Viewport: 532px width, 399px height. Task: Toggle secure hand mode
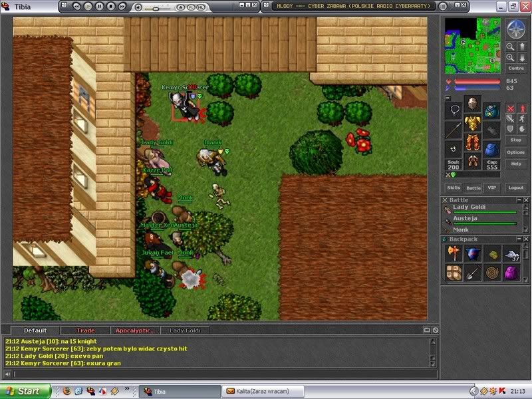pyautogui.click(x=522, y=128)
